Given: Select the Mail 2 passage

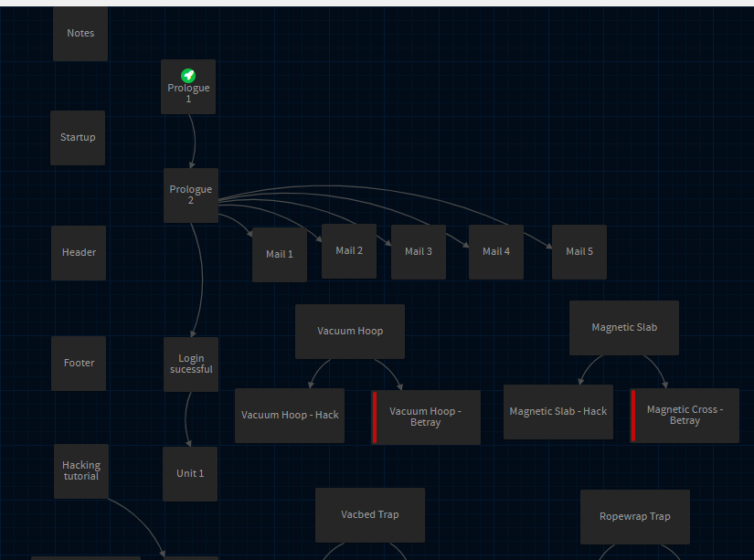Looking at the screenshot, I should point(348,251).
